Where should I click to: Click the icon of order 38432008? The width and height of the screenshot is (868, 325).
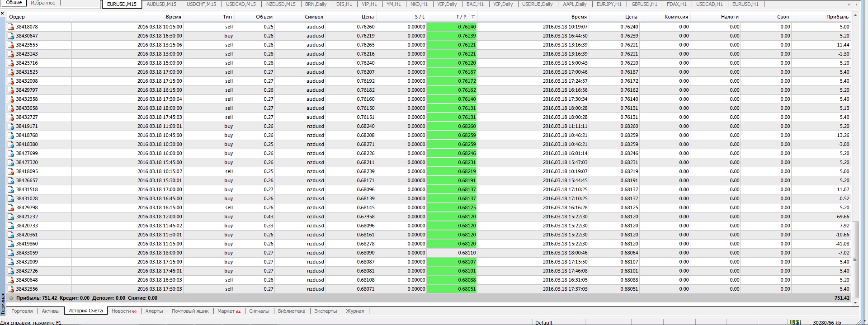11,81
